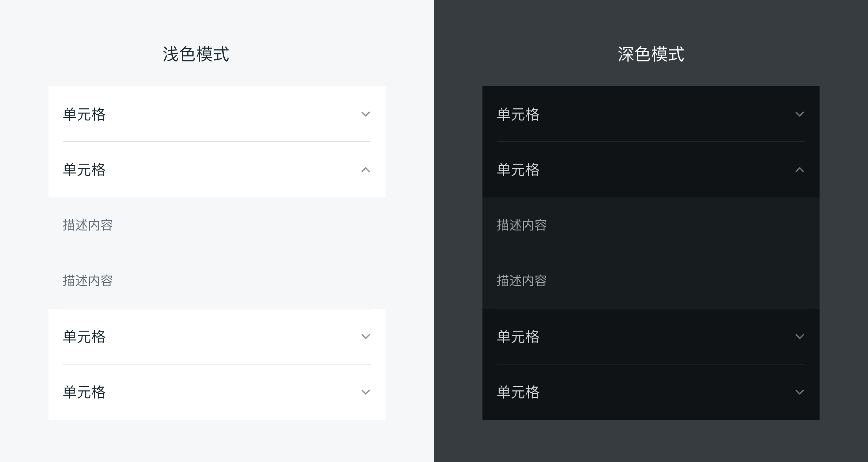868x462 pixels.
Task: Select bottom 单元格 label in light panel
Action: [x=84, y=392]
